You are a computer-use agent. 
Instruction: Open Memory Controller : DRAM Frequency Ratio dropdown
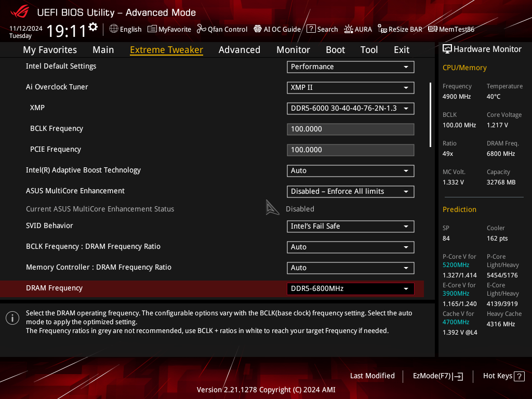(x=351, y=268)
